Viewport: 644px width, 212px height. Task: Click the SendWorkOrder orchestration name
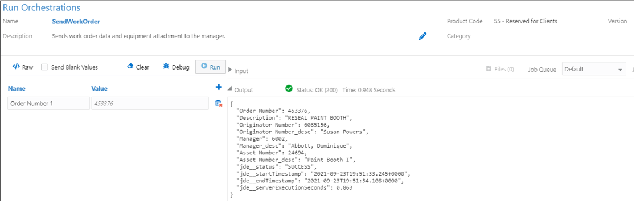(x=76, y=21)
